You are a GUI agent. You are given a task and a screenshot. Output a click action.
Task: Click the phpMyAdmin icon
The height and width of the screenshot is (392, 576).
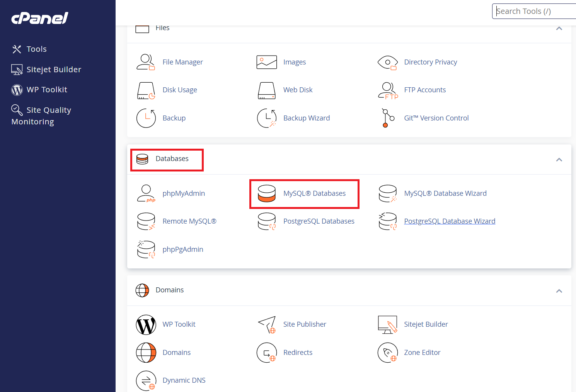click(x=146, y=193)
